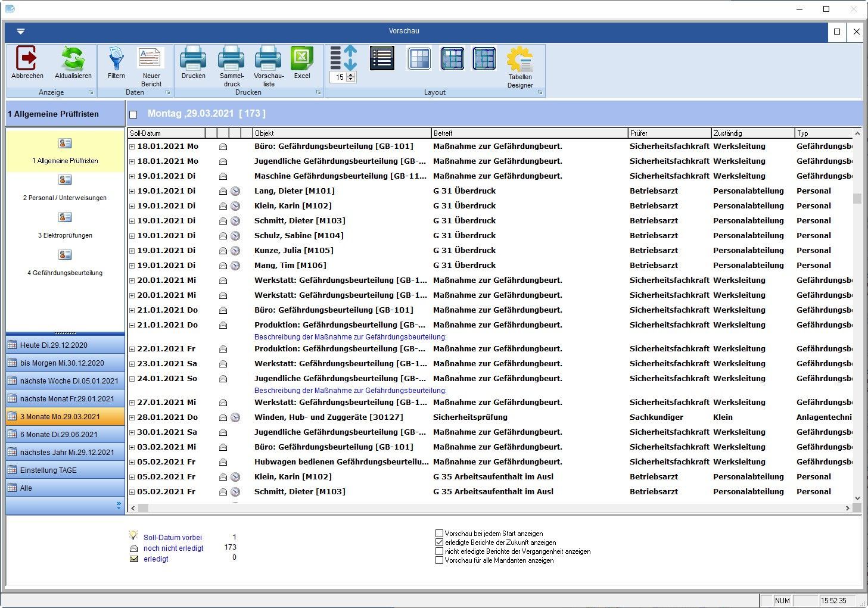
Task: Expand the first 18.01.2021 Büro row
Action: pyautogui.click(x=132, y=146)
